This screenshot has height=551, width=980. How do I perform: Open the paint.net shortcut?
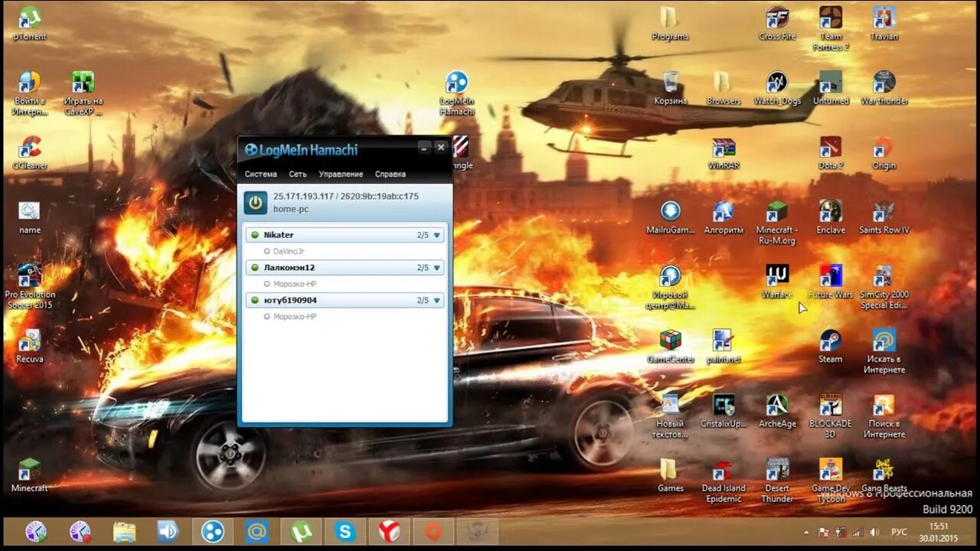[724, 346]
